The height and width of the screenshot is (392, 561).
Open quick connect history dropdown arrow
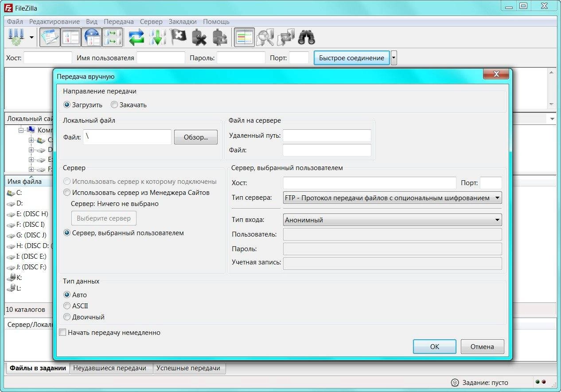pos(394,58)
